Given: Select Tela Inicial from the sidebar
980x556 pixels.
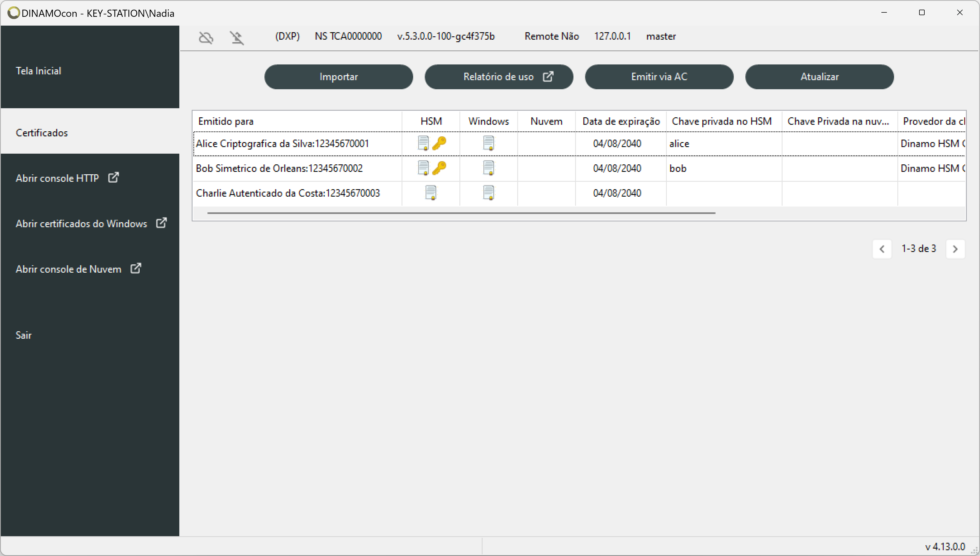Looking at the screenshot, I should [x=38, y=70].
